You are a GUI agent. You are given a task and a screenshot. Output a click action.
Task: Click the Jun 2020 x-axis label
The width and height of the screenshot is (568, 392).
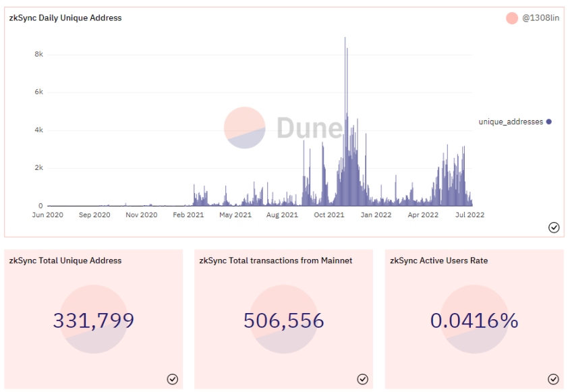point(47,215)
